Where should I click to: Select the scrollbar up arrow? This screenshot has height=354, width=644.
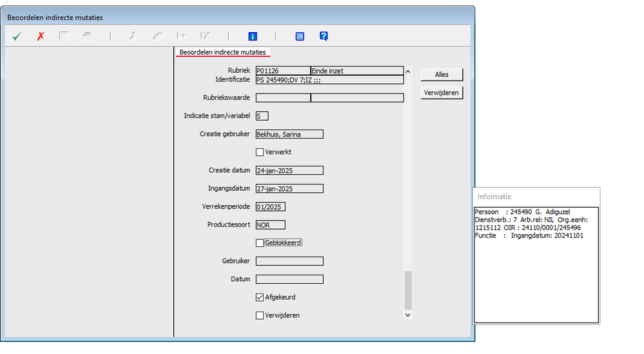click(x=408, y=72)
